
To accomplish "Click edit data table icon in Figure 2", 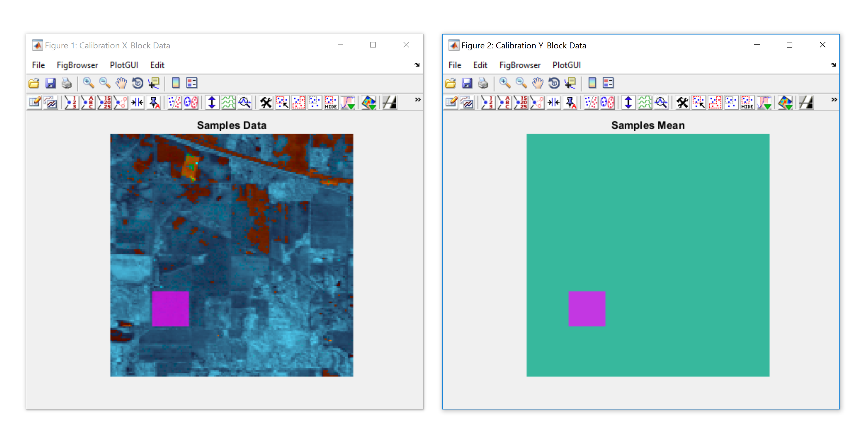I will pyautogui.click(x=451, y=103).
